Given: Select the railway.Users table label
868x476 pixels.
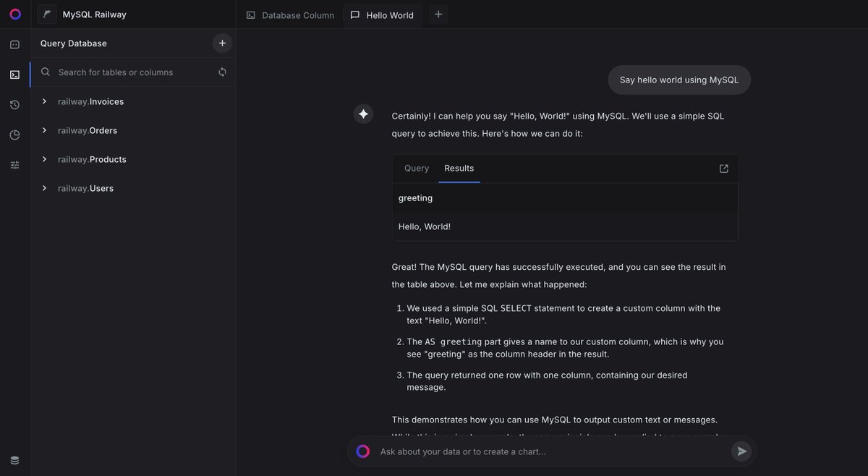Looking at the screenshot, I should click(x=86, y=189).
